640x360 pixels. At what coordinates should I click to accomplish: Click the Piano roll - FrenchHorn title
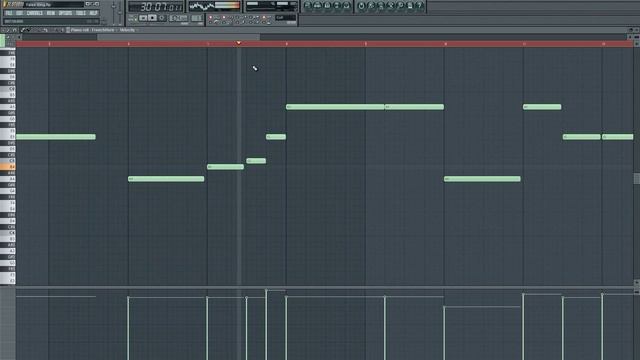(x=93, y=30)
